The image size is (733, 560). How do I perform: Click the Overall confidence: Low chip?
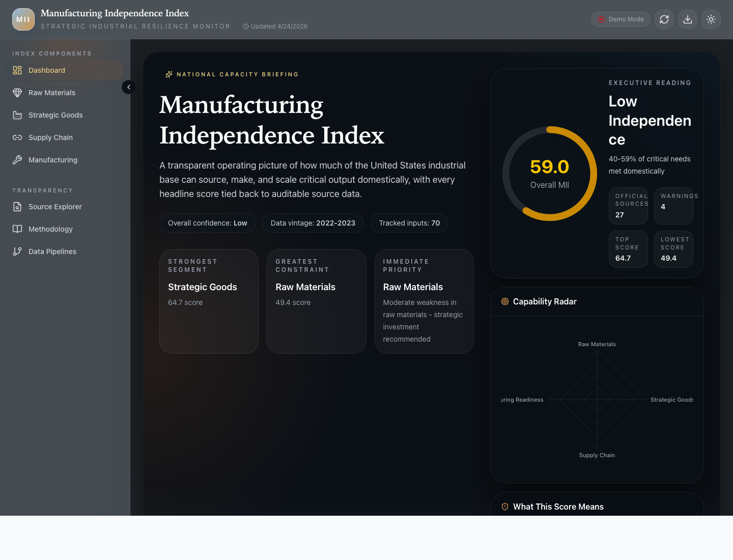207,223
